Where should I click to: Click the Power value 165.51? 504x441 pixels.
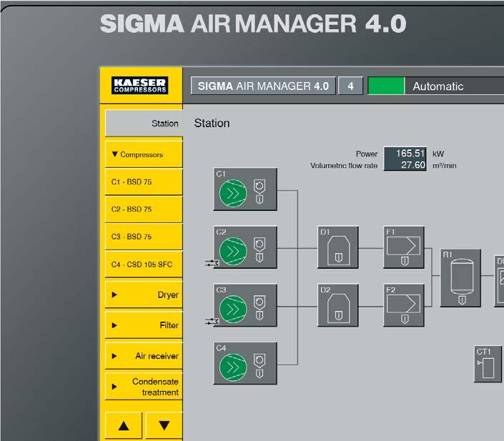(x=410, y=154)
